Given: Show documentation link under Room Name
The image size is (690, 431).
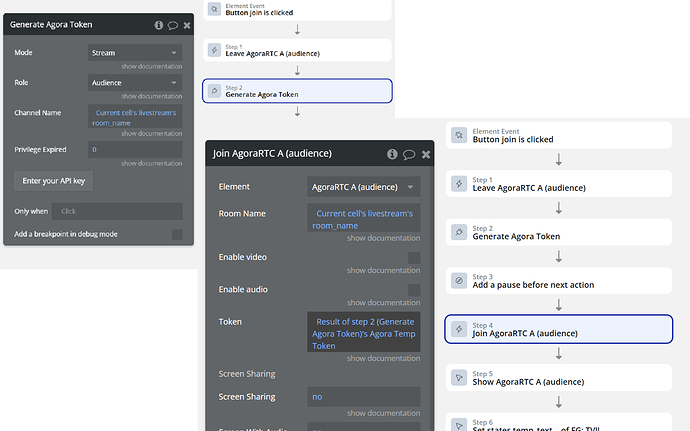Looking at the screenshot, I should click(383, 238).
